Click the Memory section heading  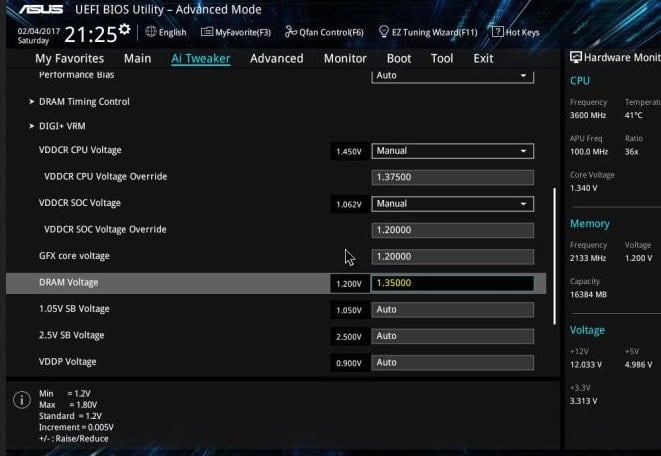tap(590, 224)
